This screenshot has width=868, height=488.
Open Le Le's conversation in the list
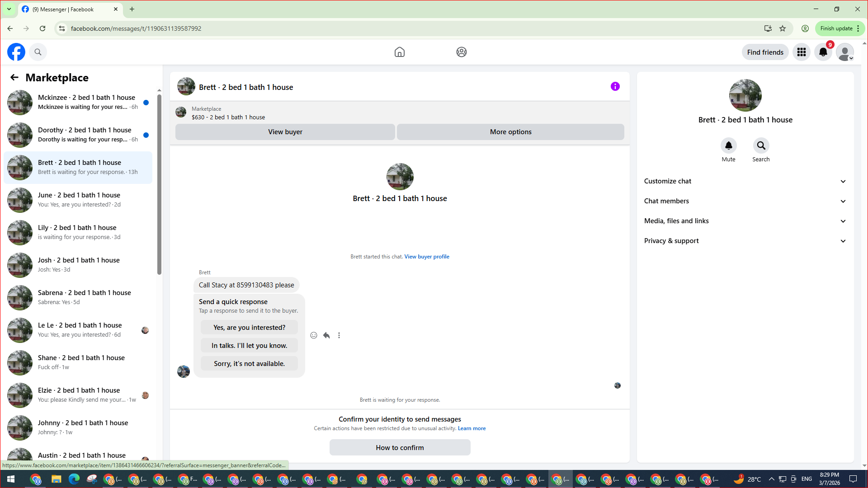78,330
